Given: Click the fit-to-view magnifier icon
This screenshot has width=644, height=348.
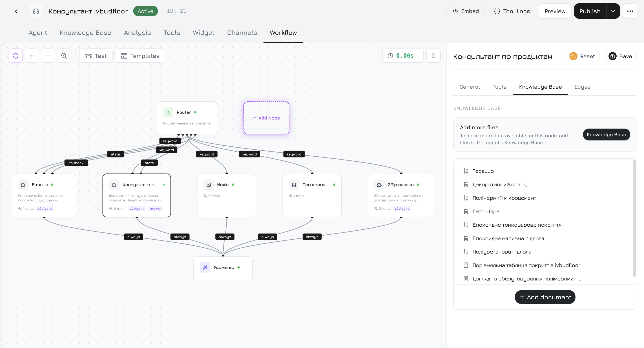Looking at the screenshot, I should point(64,56).
